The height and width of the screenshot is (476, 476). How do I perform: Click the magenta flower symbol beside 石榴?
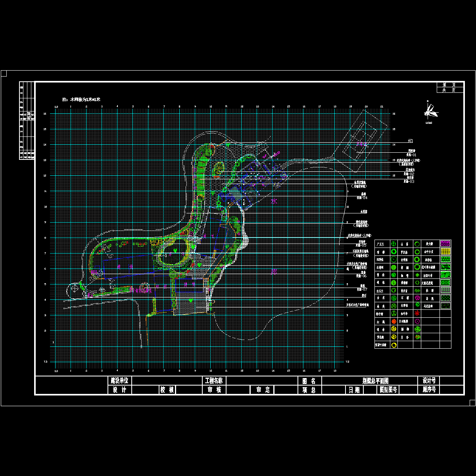click(417, 298)
